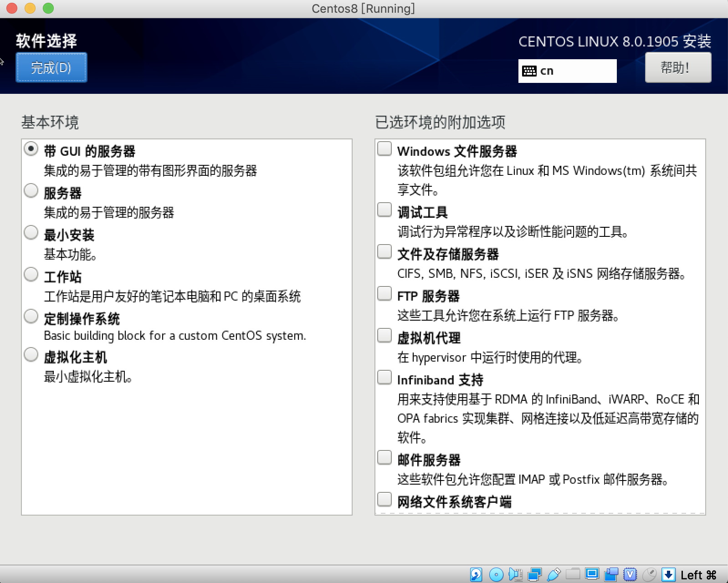Minimize the Centos8 VM window
Image resolution: width=728 pixels, height=583 pixels.
point(30,8)
